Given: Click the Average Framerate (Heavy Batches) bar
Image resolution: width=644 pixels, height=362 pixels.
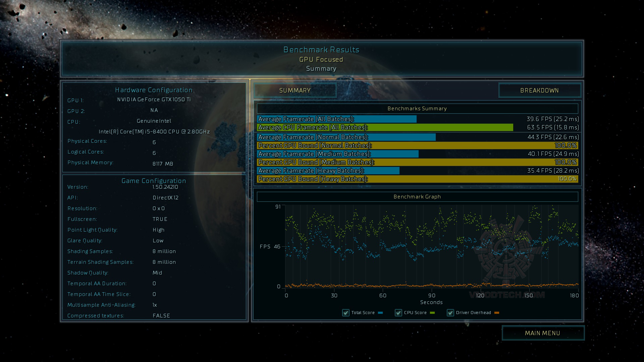Looking at the screenshot, I should tap(328, 171).
